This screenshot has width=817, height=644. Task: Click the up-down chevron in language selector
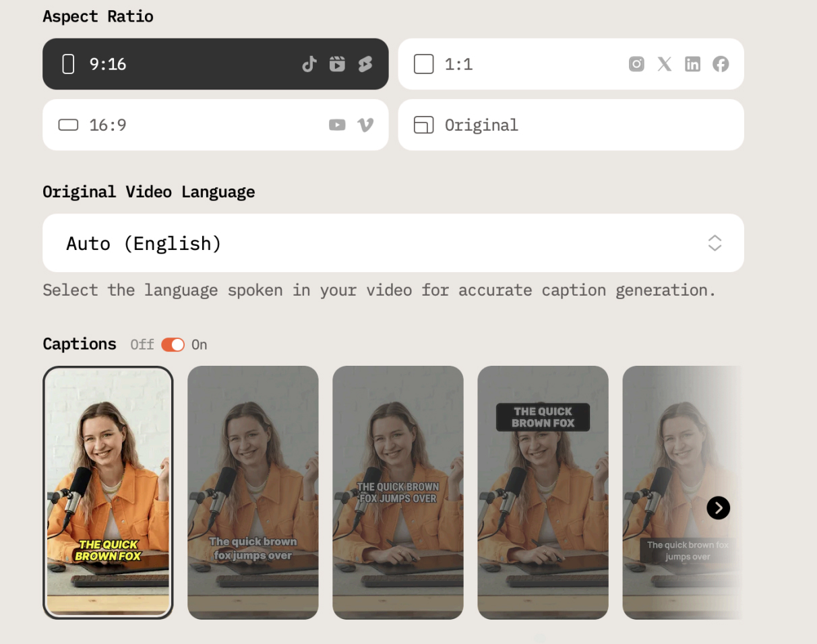pyautogui.click(x=715, y=243)
